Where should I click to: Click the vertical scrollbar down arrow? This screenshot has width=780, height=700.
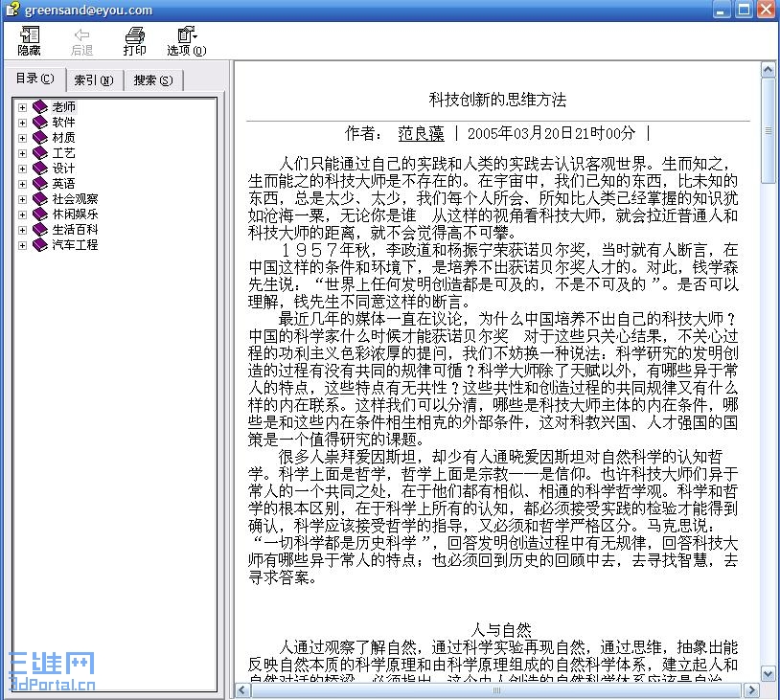click(x=767, y=672)
